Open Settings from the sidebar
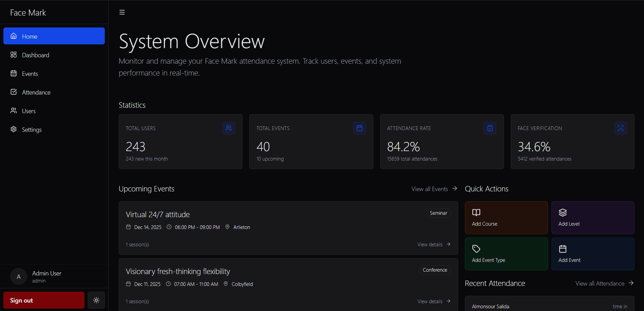 point(32,129)
